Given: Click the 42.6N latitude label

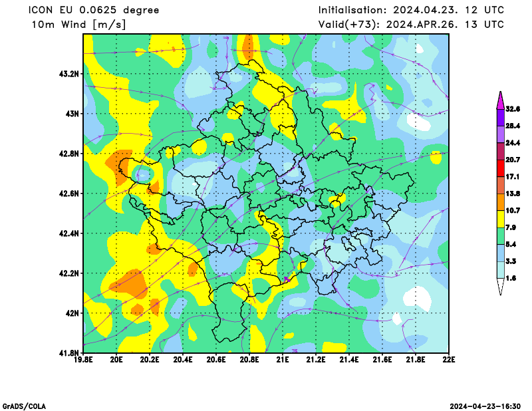Looking at the screenshot, I should point(69,194).
